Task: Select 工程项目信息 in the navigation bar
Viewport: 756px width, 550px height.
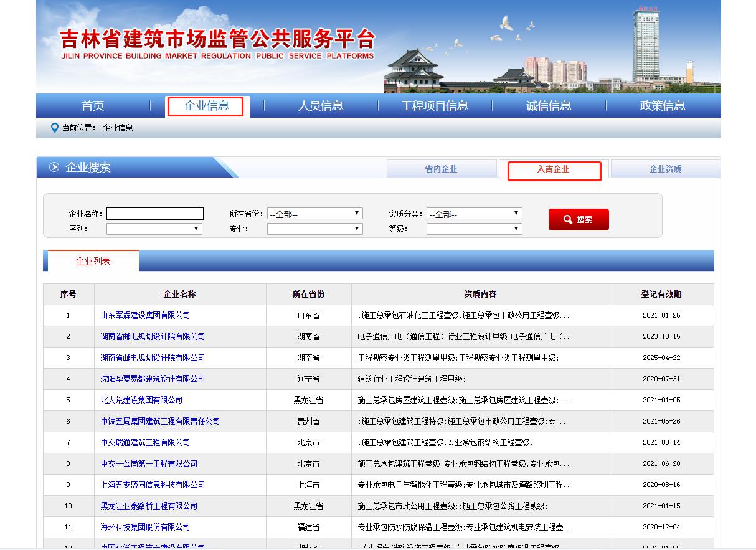Action: (x=435, y=106)
